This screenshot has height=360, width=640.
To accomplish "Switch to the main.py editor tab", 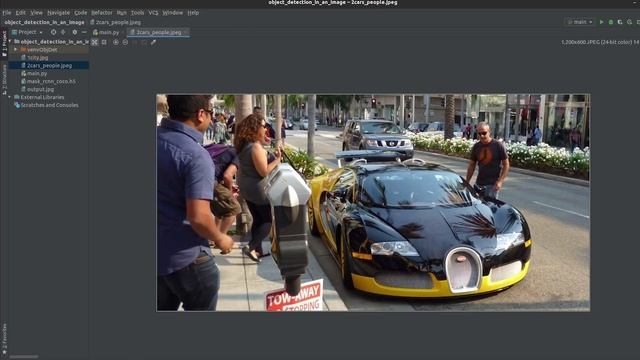I will pos(106,32).
